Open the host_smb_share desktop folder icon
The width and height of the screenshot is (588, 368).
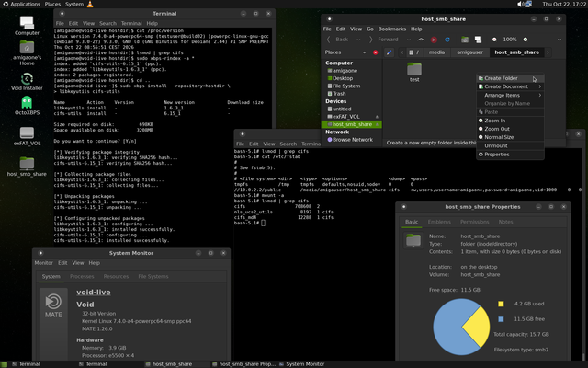click(27, 163)
